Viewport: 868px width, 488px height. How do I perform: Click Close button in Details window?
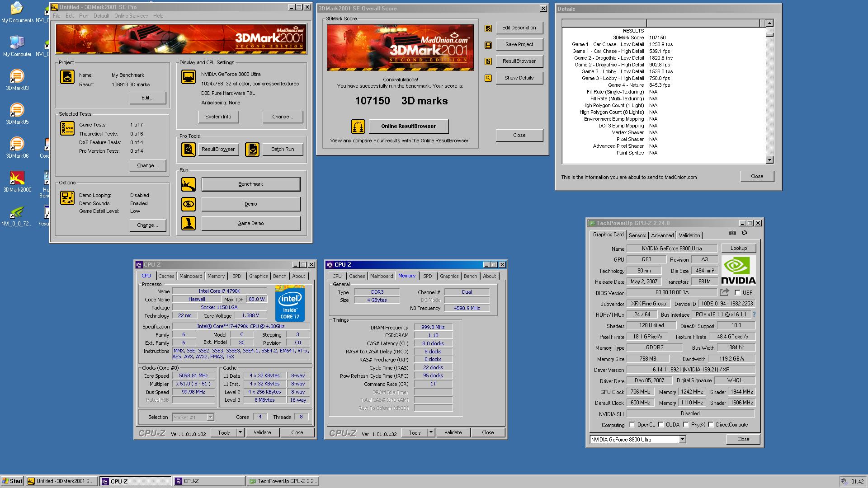[757, 177]
